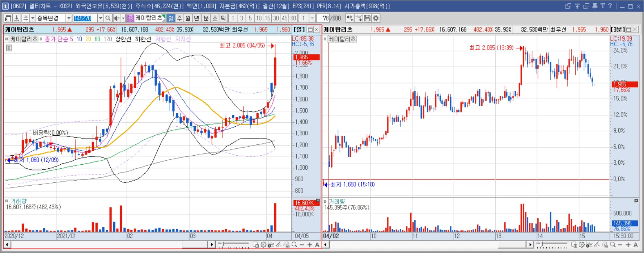The height and width of the screenshot is (253, 644).
Task: Click the 케이탑리츠 legend label in daily chart
Action: (24, 39)
